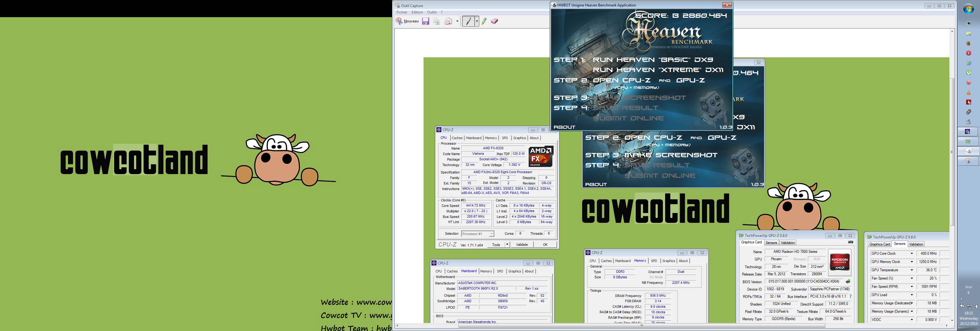Click "936.5 MHz" DRAM frequency in captured CPU-Z
Image resolution: width=980 pixels, height=331 pixels.
[658, 295]
